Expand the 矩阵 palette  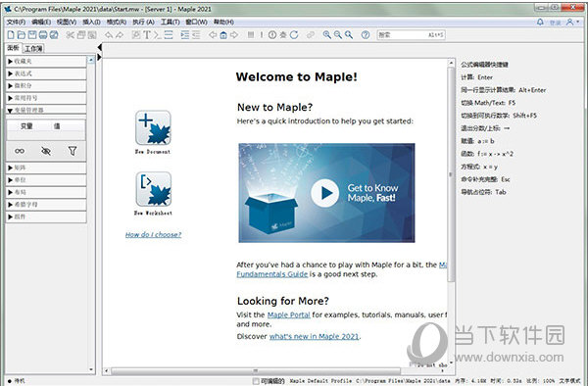pyautogui.click(x=46, y=168)
